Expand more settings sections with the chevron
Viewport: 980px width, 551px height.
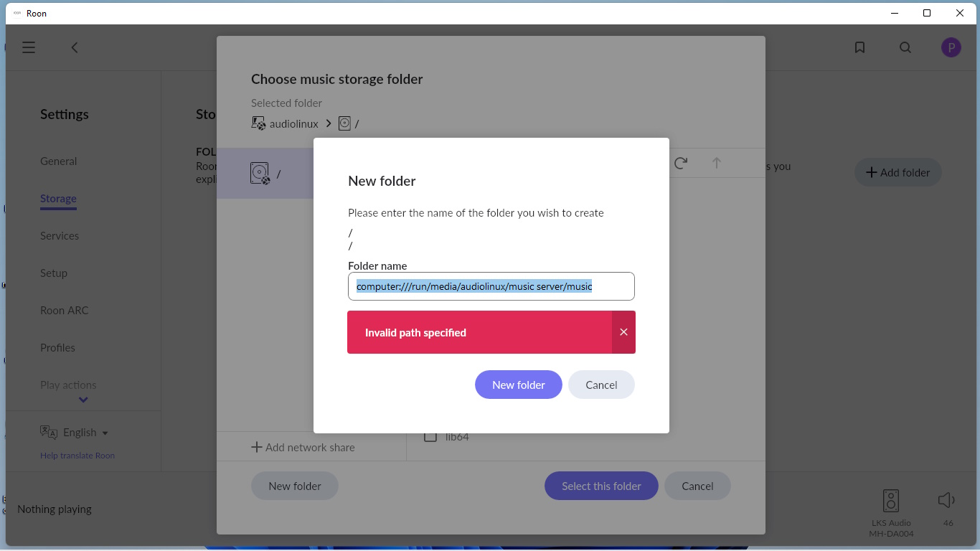point(83,400)
